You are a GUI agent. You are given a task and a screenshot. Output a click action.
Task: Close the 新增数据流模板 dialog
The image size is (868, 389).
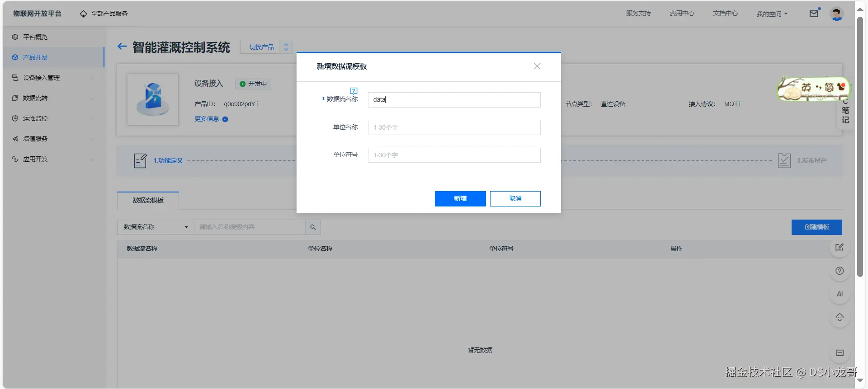537,66
